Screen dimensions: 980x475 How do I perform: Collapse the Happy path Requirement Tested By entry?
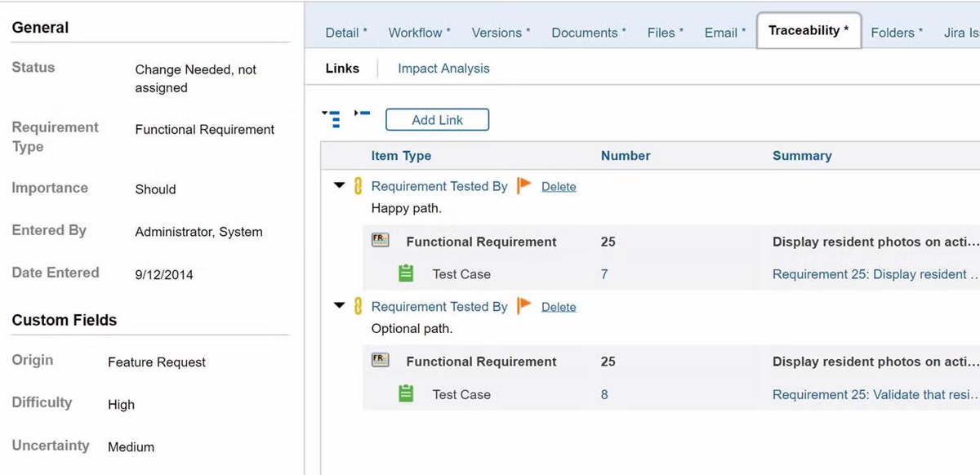coord(340,185)
